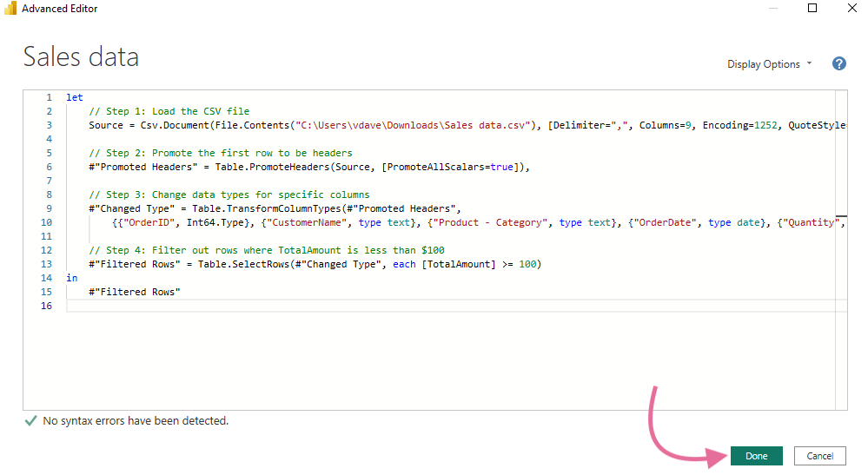Maximize the Advanced Editor window
868x475 pixels.
tap(812, 8)
